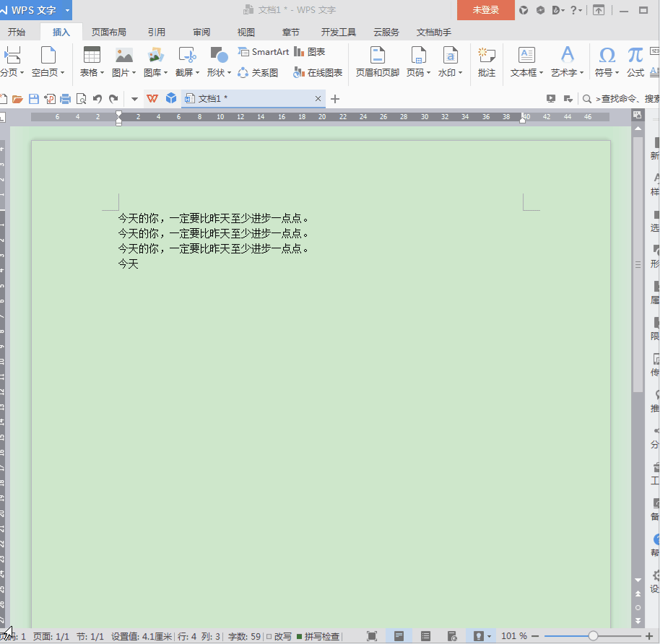
Task: Click zoom in plus button
Action: pyautogui.click(x=649, y=636)
